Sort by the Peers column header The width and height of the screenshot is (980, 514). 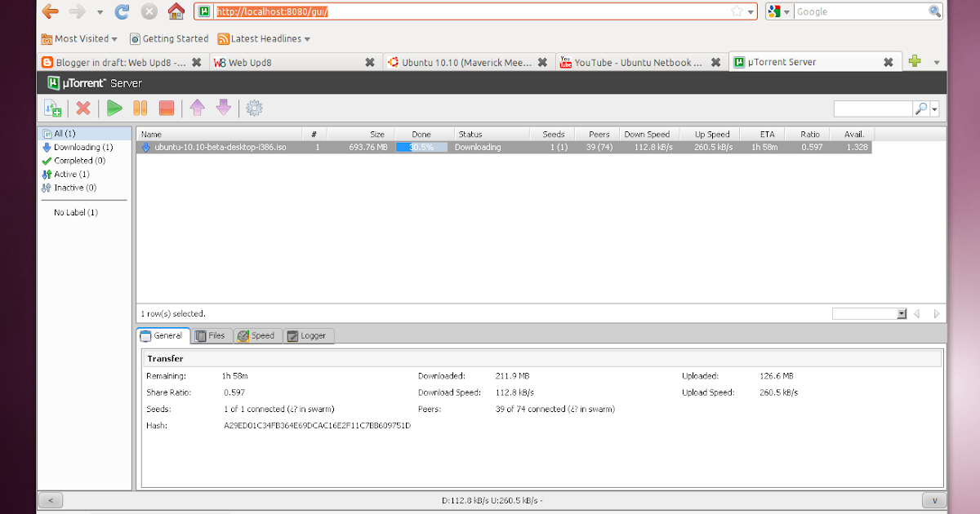pos(596,134)
